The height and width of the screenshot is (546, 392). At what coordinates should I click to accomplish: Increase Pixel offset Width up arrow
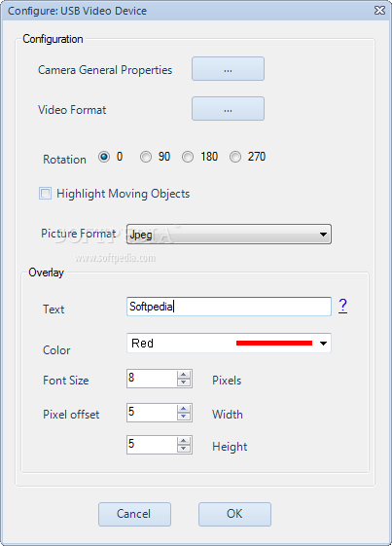[x=184, y=409]
